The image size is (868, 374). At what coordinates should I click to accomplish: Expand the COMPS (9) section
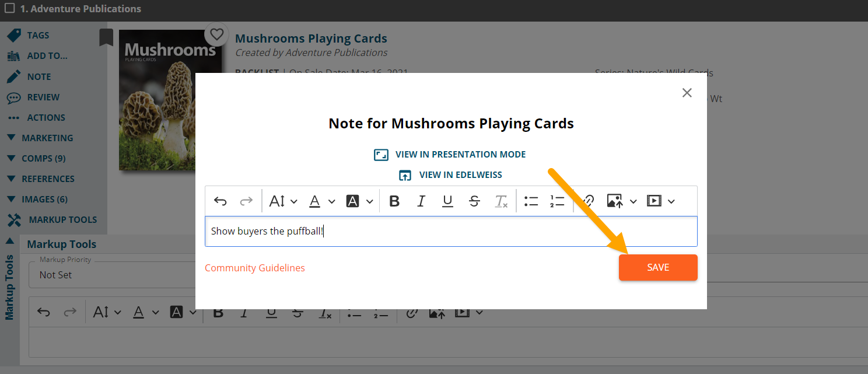click(36, 158)
